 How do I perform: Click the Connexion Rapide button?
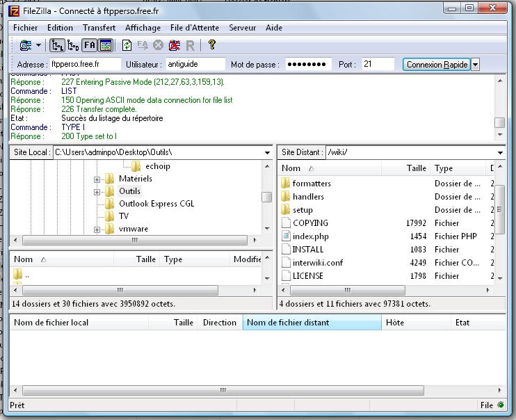tap(437, 64)
